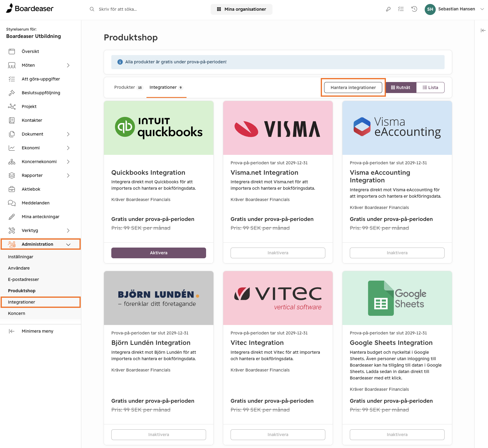Screen dimensions: 488x448
Task: Switch to Lista view
Action: (x=430, y=88)
